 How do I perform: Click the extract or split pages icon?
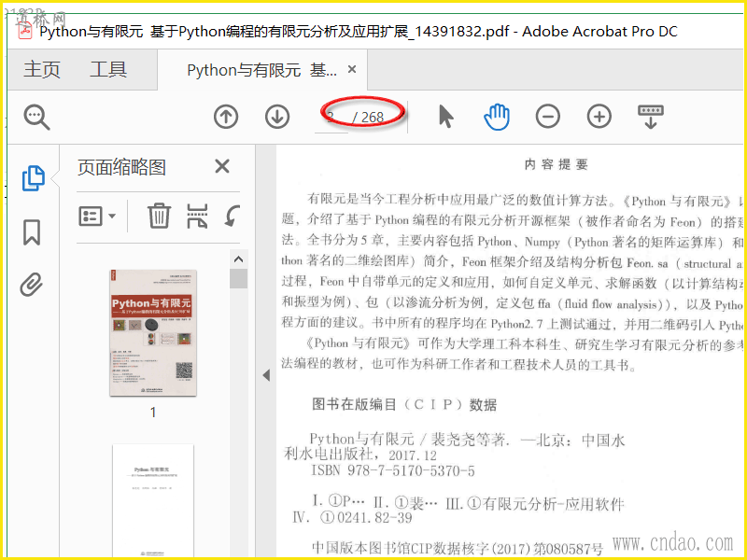[197, 217]
